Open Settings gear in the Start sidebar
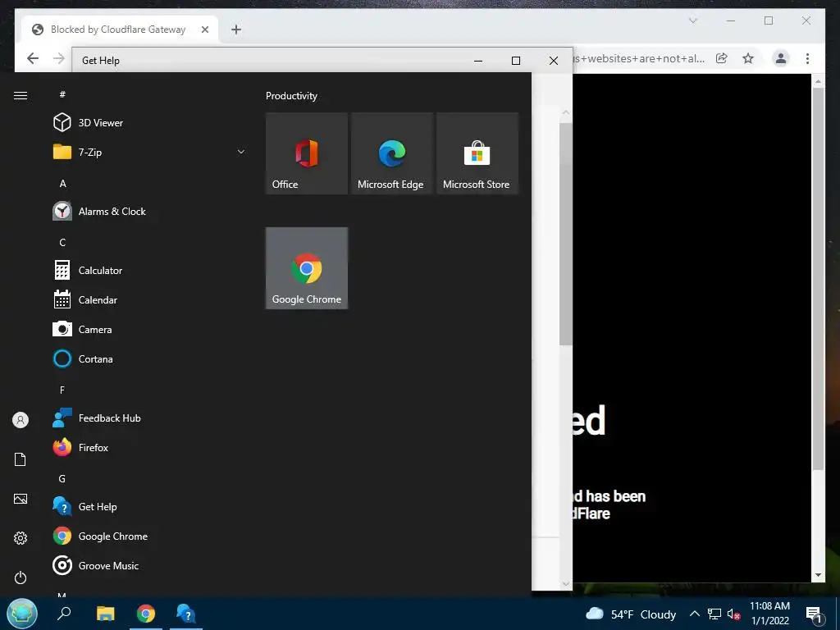 pyautogui.click(x=21, y=538)
